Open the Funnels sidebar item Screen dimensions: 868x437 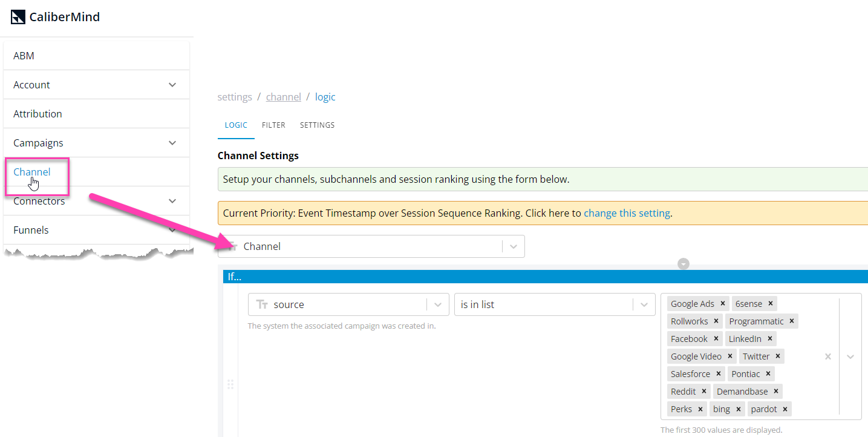[x=96, y=230]
